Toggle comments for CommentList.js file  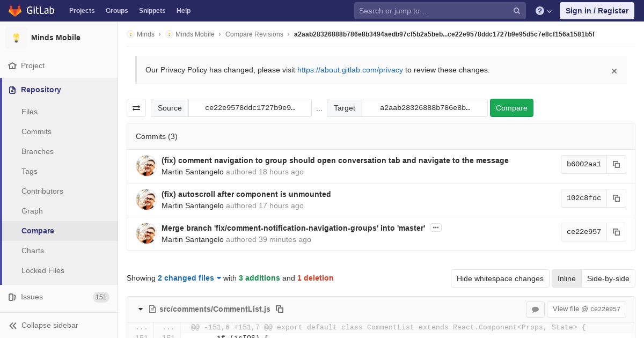pyautogui.click(x=535, y=309)
